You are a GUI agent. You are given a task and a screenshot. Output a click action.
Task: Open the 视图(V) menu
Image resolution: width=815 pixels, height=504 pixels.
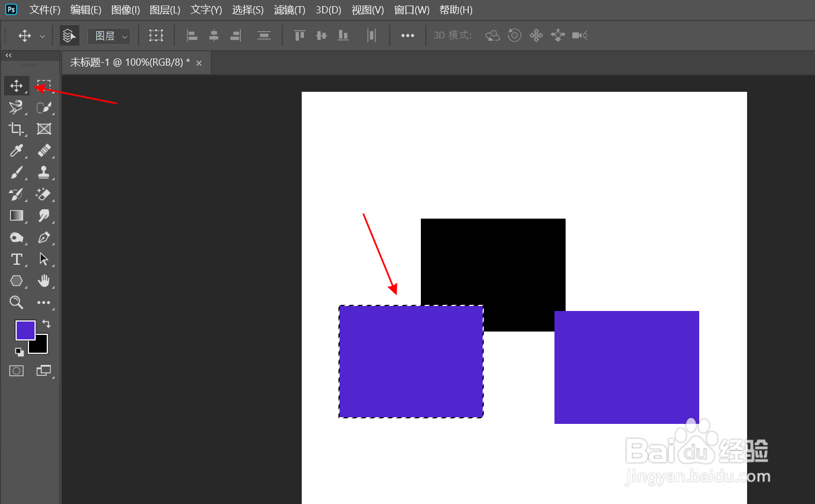[368, 10]
